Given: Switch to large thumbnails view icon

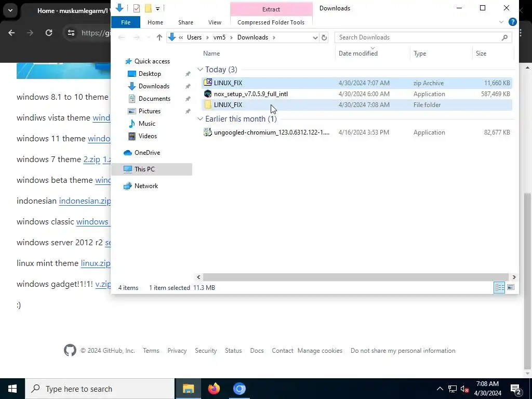Looking at the screenshot, I should pos(511,288).
